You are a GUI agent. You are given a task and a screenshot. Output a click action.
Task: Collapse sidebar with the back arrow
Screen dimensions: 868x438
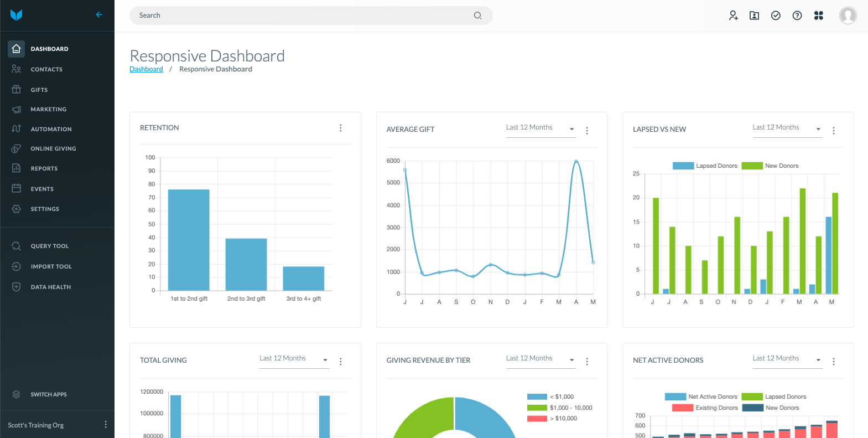tap(99, 15)
